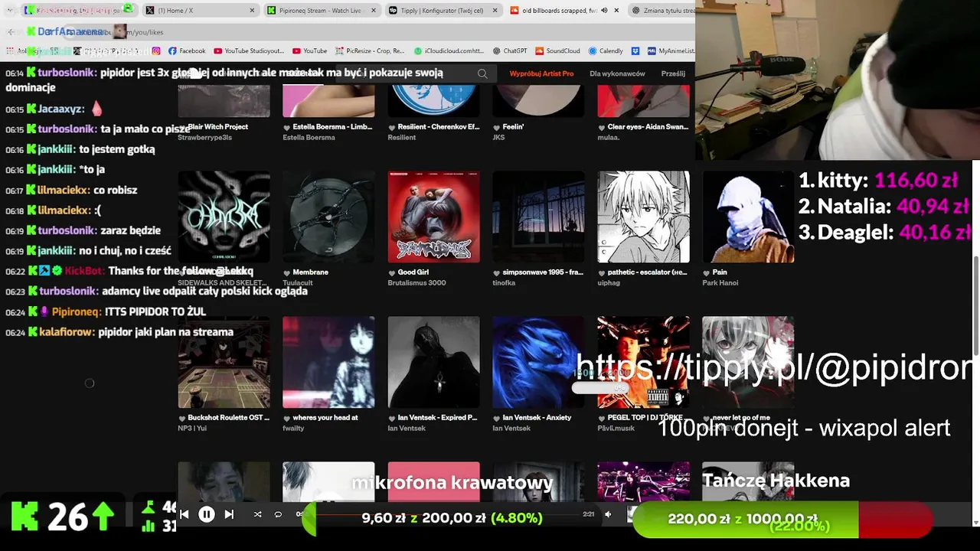Toggle heart beside wheres your head at

point(287,418)
